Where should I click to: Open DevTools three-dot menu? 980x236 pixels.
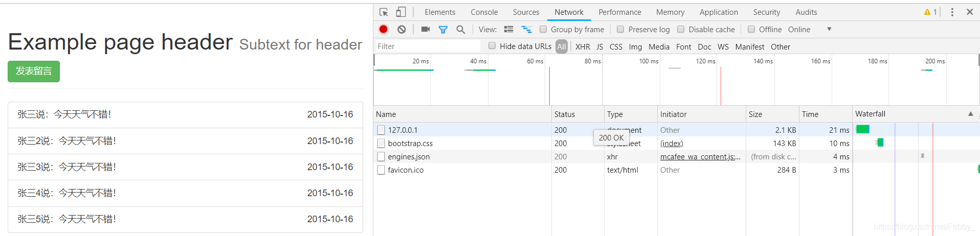(x=952, y=12)
